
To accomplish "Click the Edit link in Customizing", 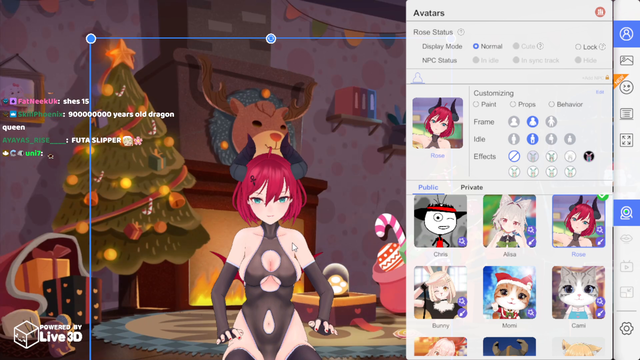I will tap(600, 92).
